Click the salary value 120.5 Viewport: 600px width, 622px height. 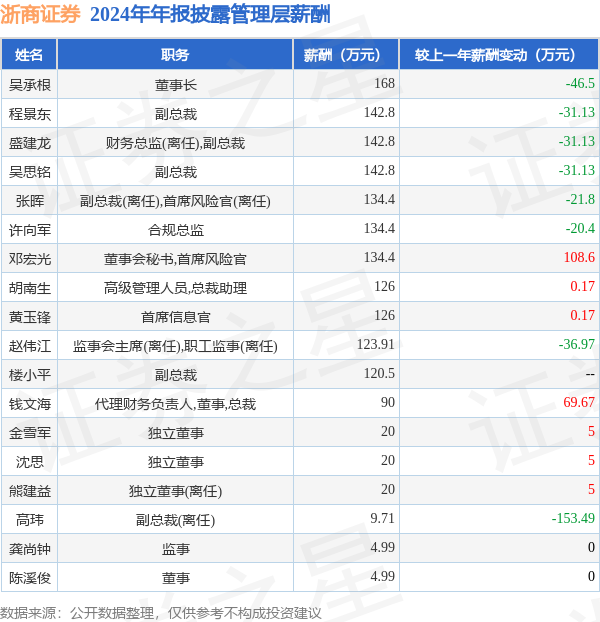point(379,373)
